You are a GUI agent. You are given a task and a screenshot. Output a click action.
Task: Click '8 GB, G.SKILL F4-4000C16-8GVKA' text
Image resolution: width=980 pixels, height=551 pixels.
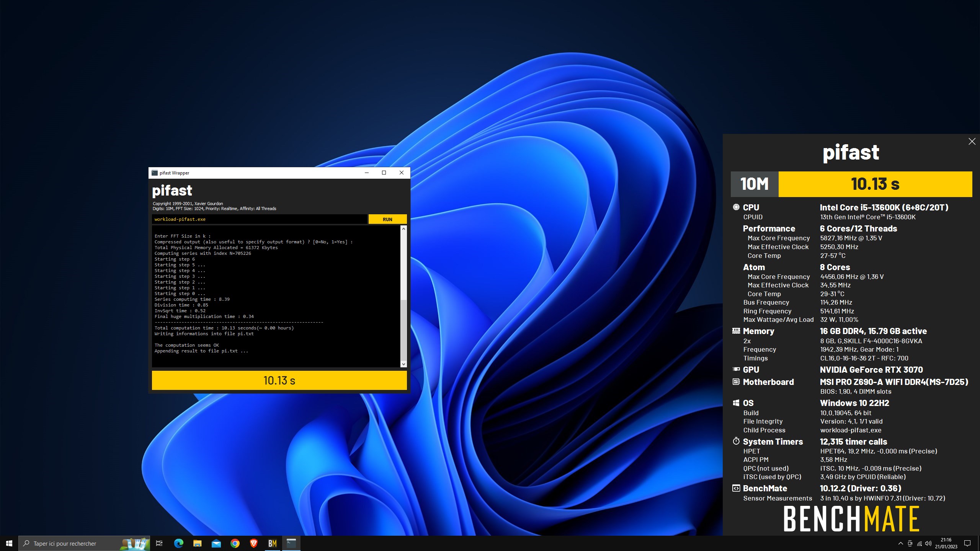point(871,341)
